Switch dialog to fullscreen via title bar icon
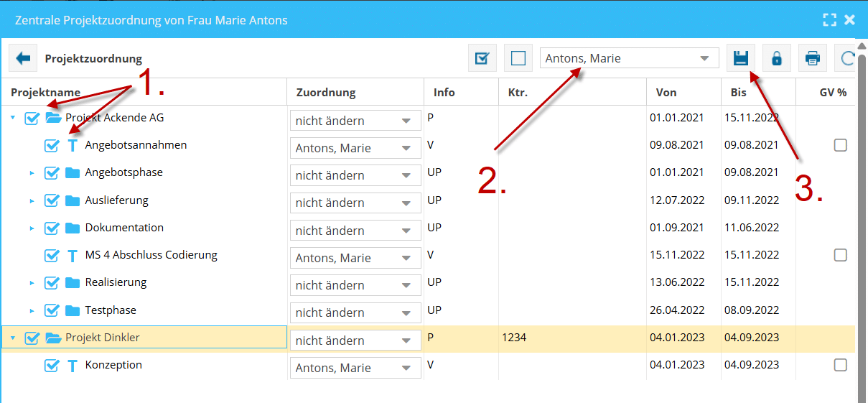 [x=829, y=19]
